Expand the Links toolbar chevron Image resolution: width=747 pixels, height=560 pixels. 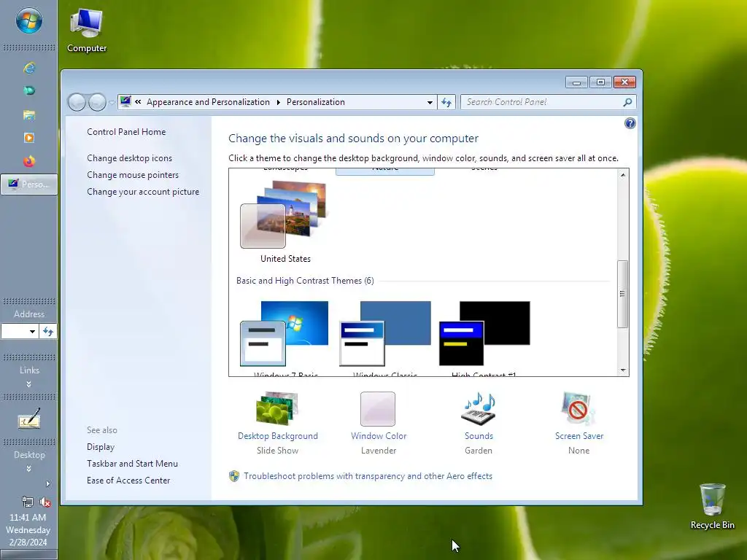click(x=28, y=384)
